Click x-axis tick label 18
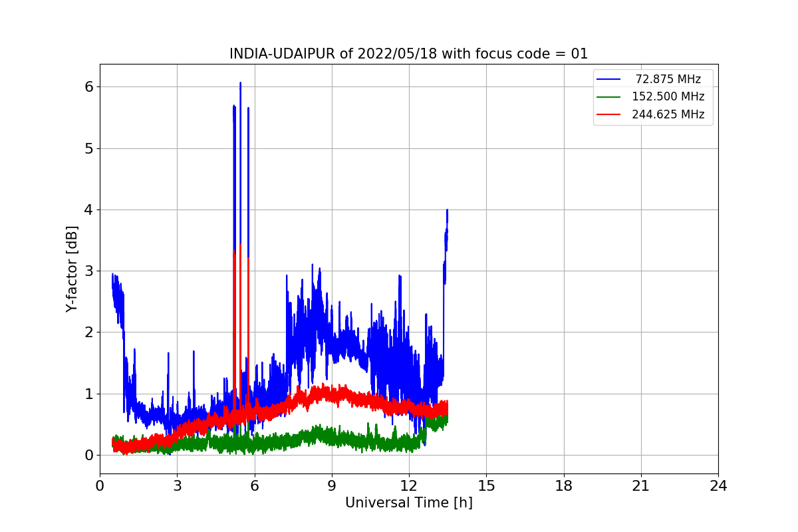 click(564, 486)
